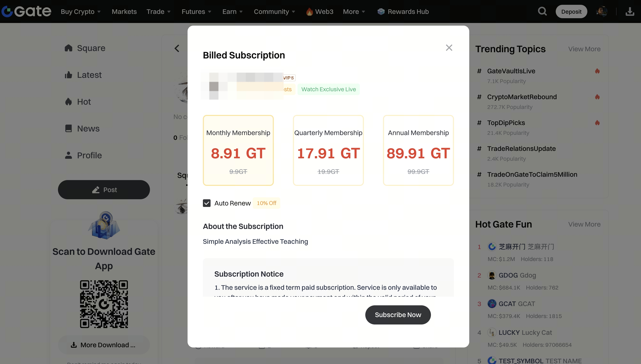Open the Markets menu item

(x=124, y=11)
